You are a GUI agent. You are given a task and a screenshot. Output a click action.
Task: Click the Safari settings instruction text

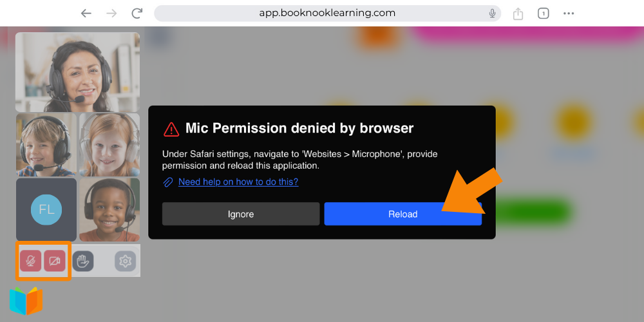pos(300,160)
